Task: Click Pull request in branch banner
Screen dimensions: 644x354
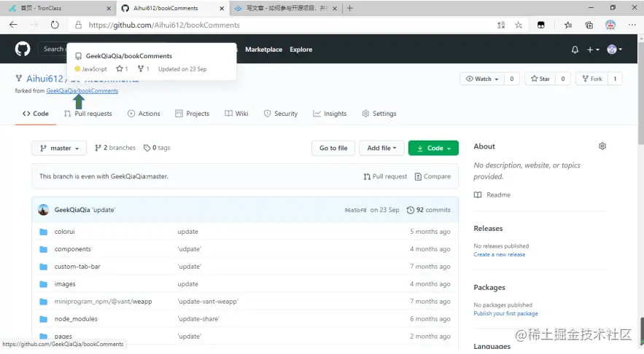Action: [385, 176]
